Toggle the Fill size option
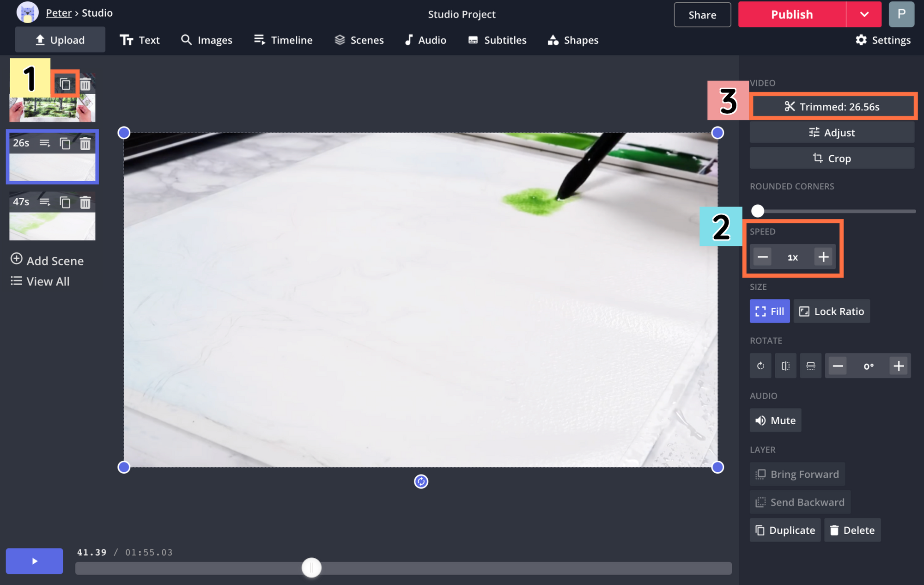 click(x=769, y=311)
